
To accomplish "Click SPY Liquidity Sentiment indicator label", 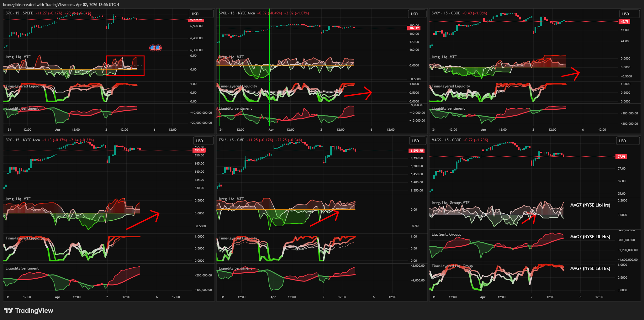I will pos(22,268).
